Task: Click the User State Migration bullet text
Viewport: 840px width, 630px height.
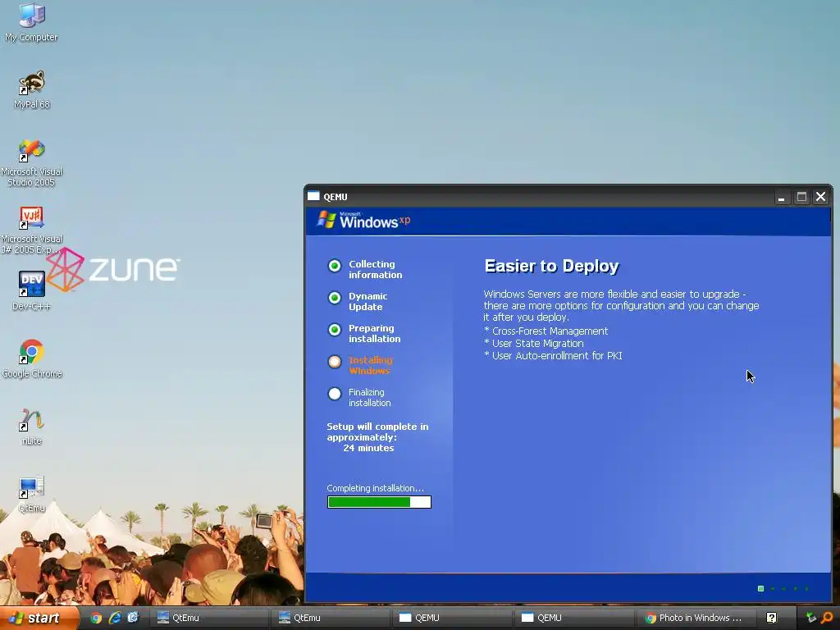Action: pos(538,344)
